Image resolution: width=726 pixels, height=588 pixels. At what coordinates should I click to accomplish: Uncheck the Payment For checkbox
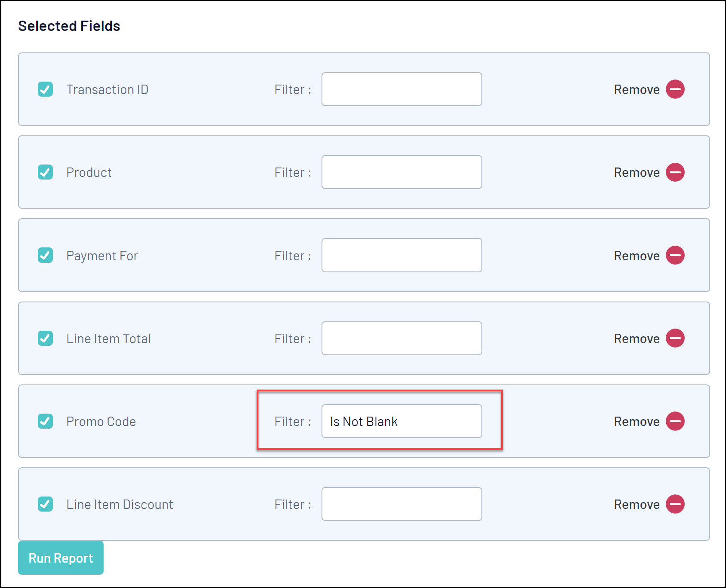(x=45, y=255)
